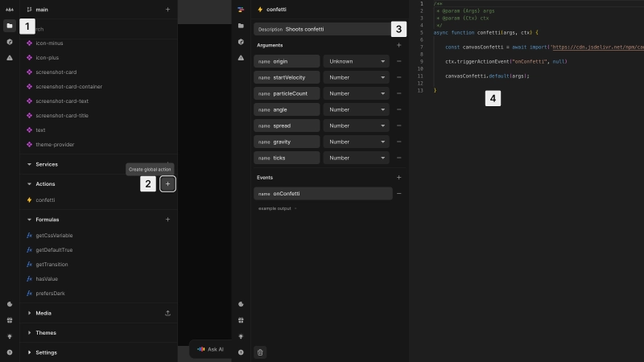Screen dimensions: 644x362
Task: Edit the onConfetti event name field
Action: (323, 194)
